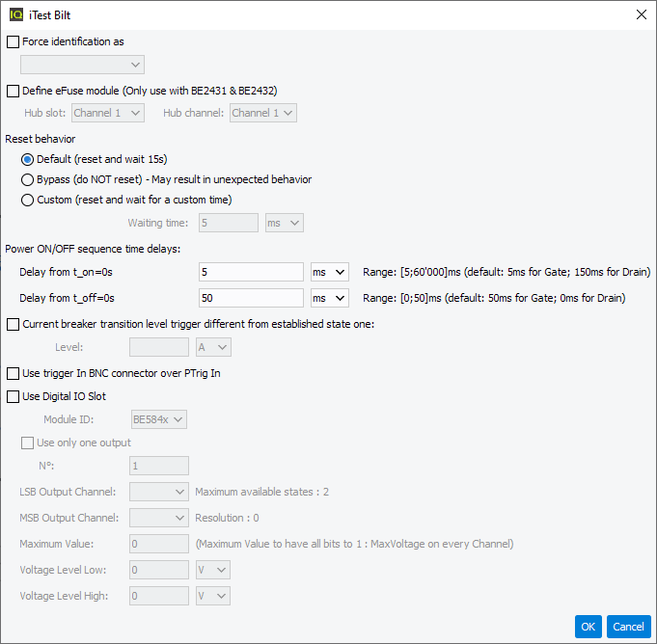Click the Delay from t_on input field
The image size is (657, 644).
pos(251,272)
